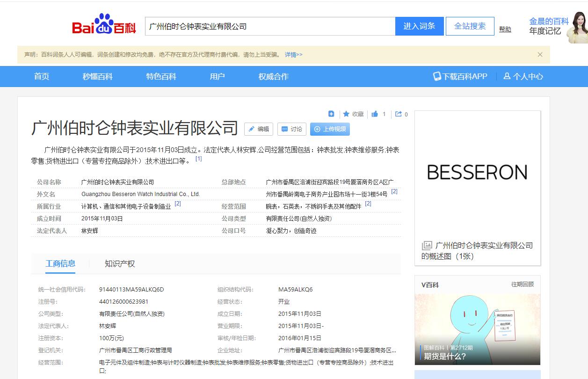The width and height of the screenshot is (588, 379).
Task: Click the pencil icon on 编辑
Action: 252,129
